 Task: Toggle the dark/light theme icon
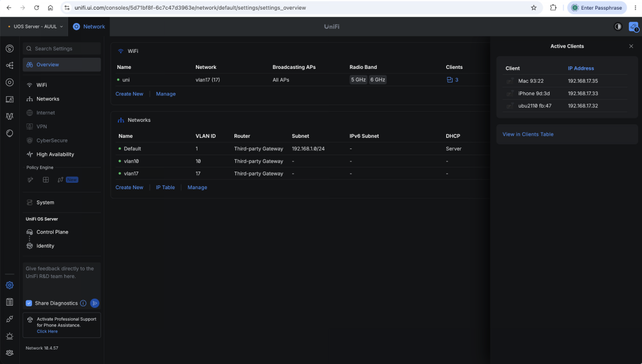[x=618, y=26]
